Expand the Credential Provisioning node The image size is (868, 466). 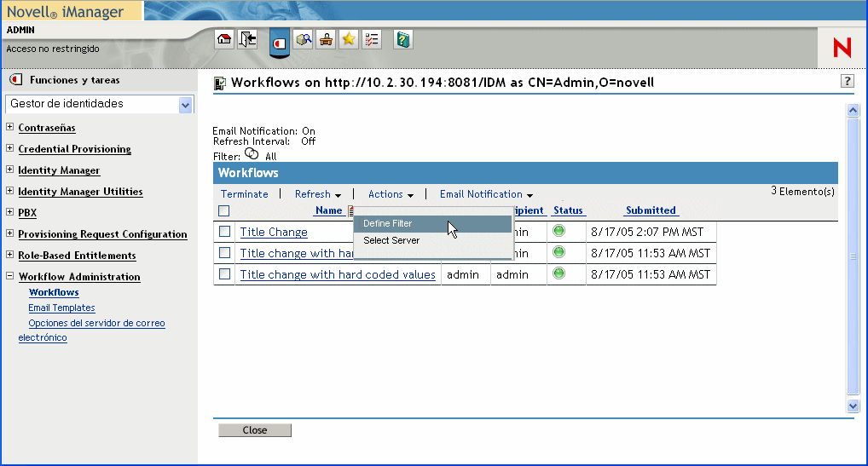pyautogui.click(x=10, y=147)
